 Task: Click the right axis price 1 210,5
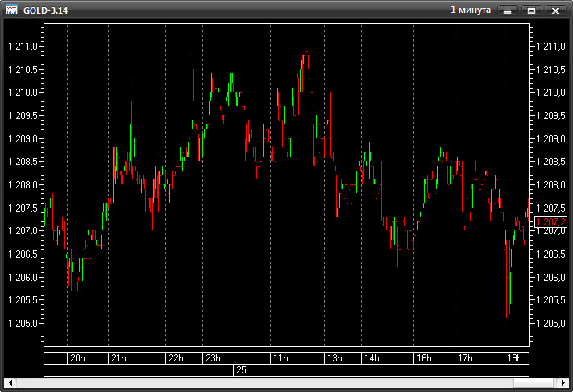click(x=550, y=69)
